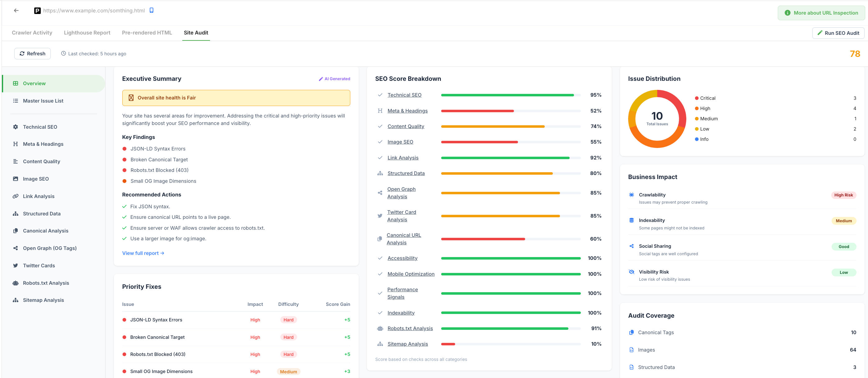The height and width of the screenshot is (378, 868).
Task: Click the Structured Data sitemap icon in sidebar
Action: pos(16,214)
